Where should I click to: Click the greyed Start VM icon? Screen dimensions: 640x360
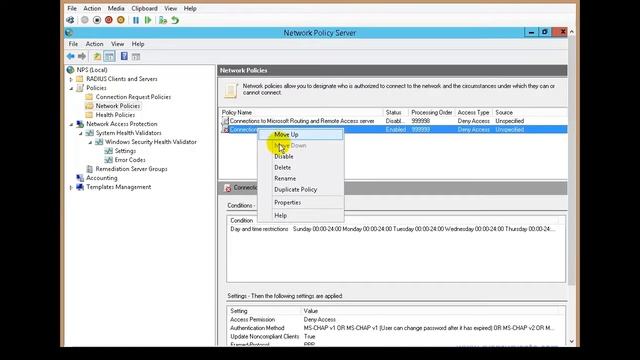(84, 20)
